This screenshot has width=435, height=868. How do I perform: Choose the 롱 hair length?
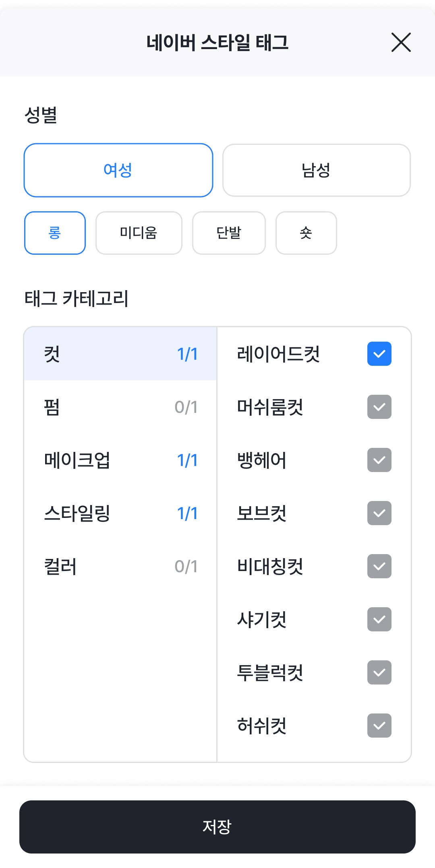pyautogui.click(x=55, y=233)
